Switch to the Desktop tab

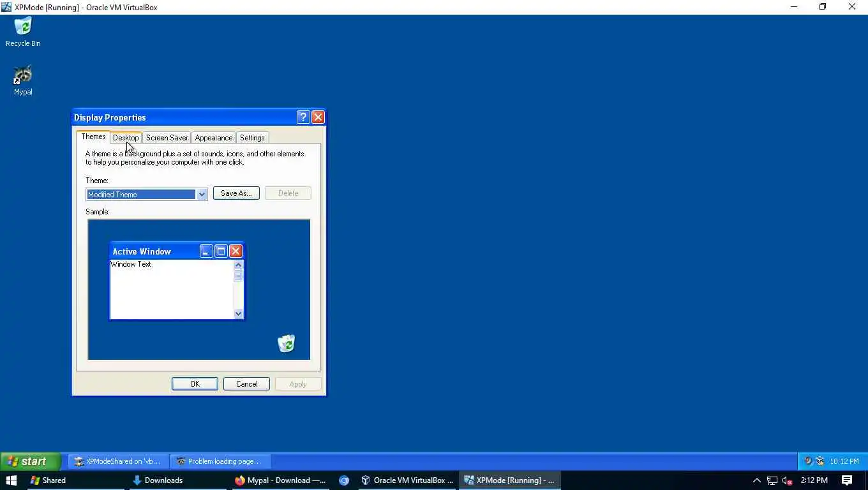pyautogui.click(x=126, y=138)
